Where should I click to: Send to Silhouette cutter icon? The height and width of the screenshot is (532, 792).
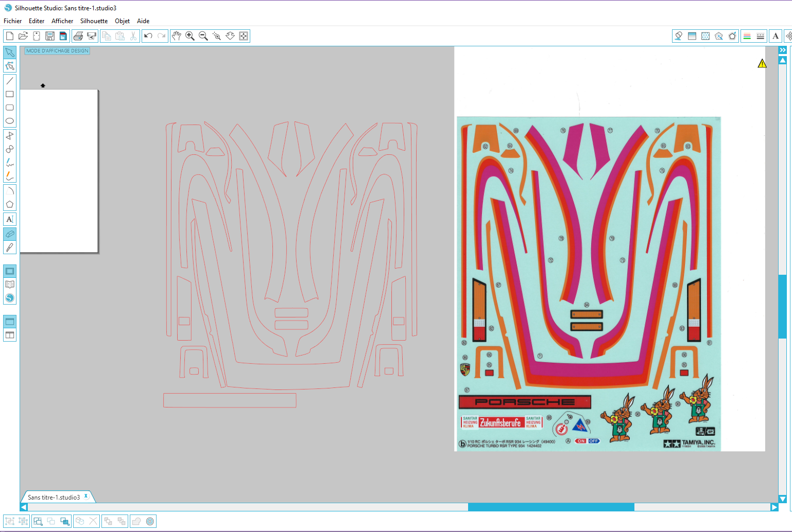click(92, 36)
